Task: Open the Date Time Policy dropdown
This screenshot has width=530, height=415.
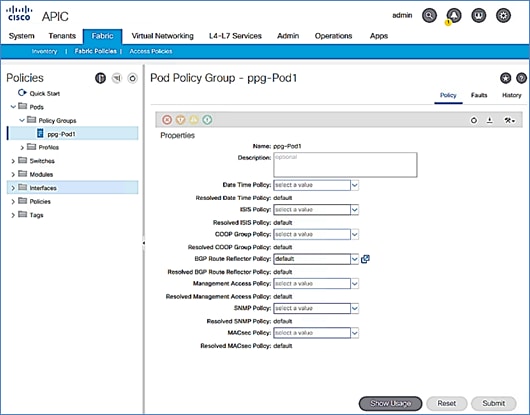Action: (x=354, y=185)
